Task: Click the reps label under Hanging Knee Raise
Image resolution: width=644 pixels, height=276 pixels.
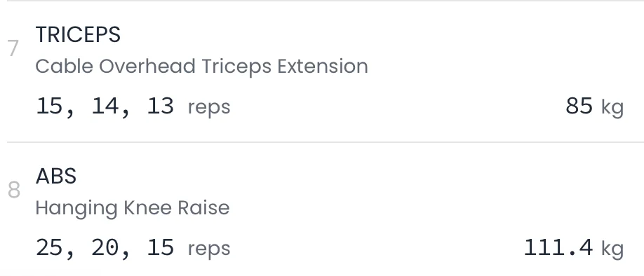Action: [209, 249]
